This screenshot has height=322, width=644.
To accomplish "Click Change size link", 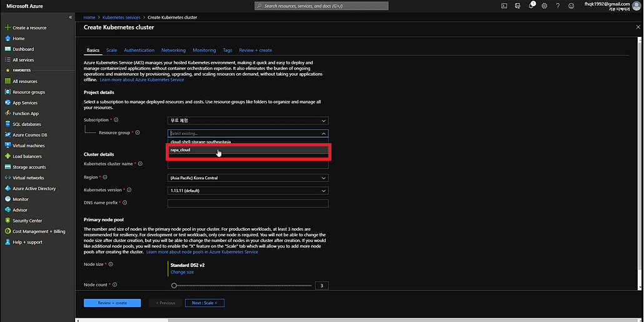I will tap(182, 272).
